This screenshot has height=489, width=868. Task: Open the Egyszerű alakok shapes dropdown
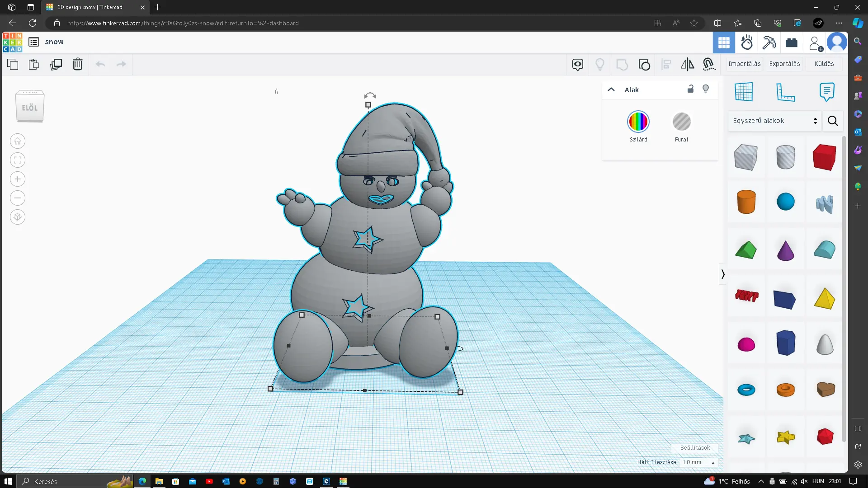(774, 121)
